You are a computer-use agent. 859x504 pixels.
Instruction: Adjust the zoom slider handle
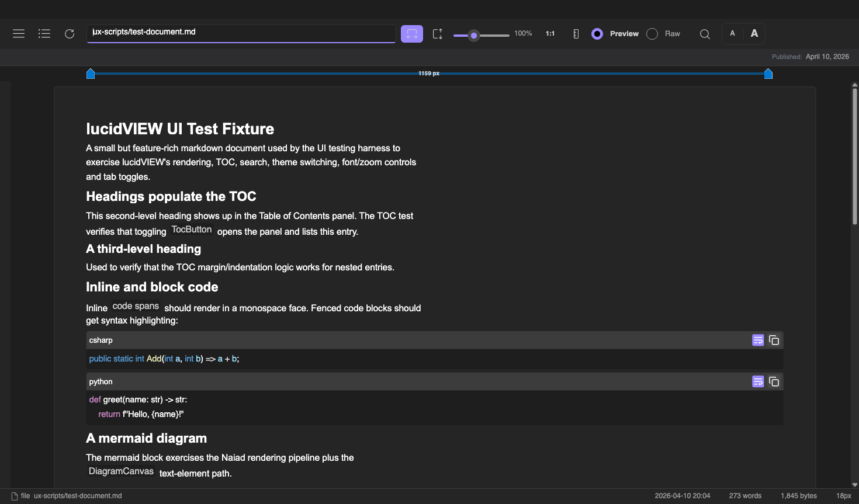point(474,36)
